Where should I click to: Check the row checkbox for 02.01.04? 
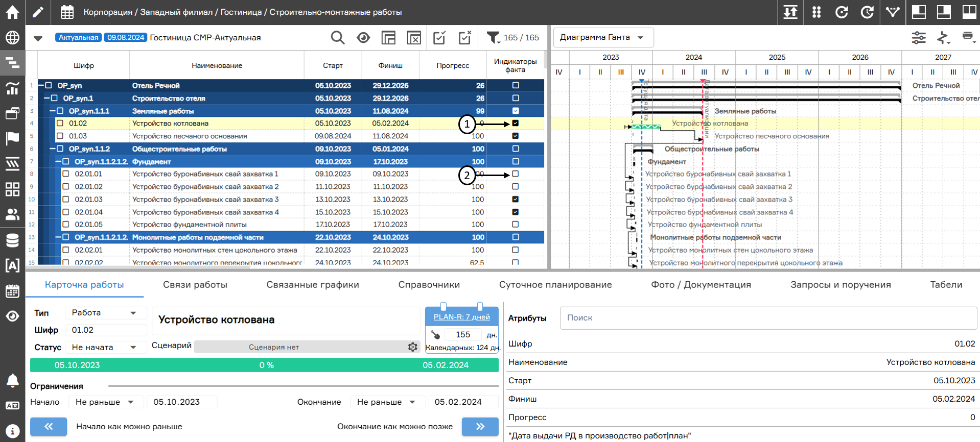(65, 212)
